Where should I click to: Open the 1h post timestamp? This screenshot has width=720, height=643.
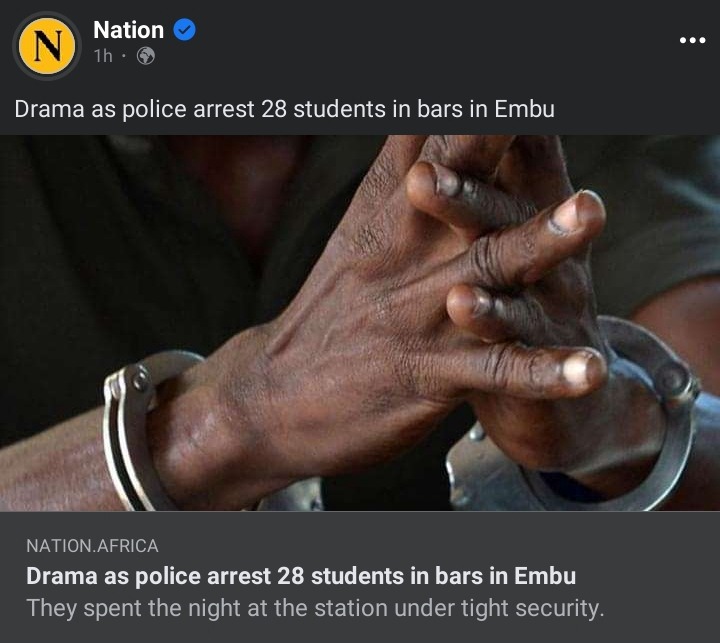(x=103, y=56)
